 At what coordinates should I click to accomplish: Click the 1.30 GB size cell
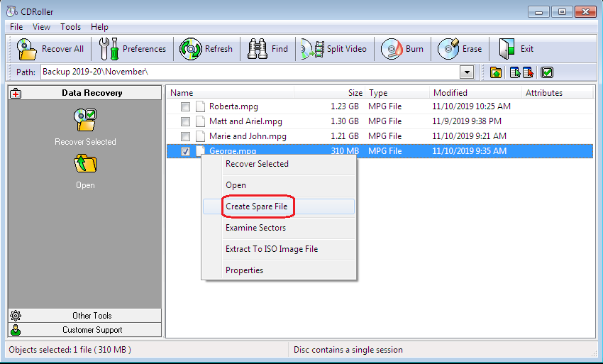[x=345, y=121]
